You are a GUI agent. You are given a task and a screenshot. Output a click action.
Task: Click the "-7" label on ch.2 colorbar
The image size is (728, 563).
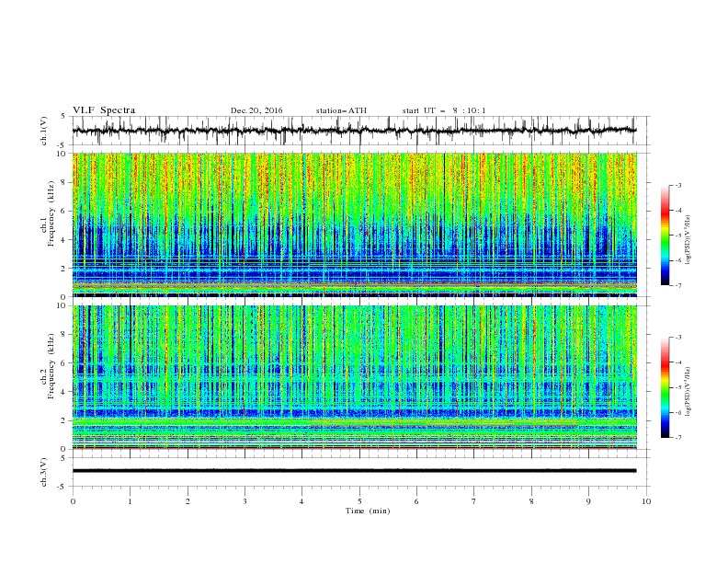(678, 437)
